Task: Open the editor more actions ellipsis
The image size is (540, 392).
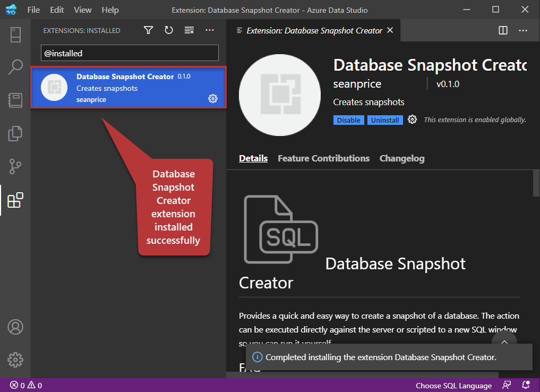Action: 523,30
